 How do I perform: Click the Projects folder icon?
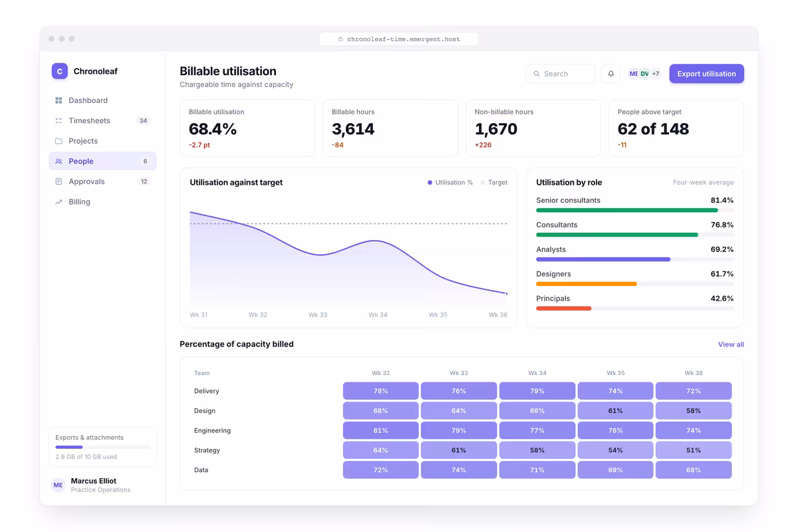coord(59,141)
